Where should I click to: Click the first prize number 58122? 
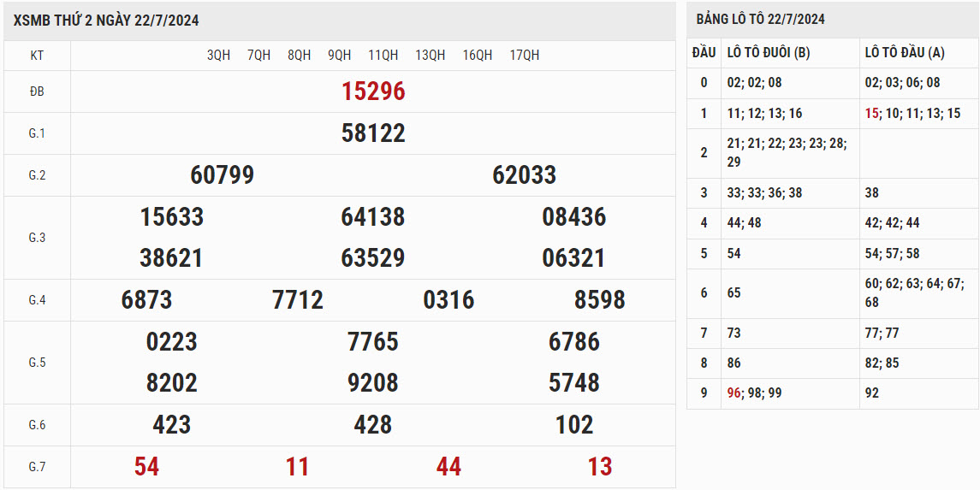click(373, 133)
